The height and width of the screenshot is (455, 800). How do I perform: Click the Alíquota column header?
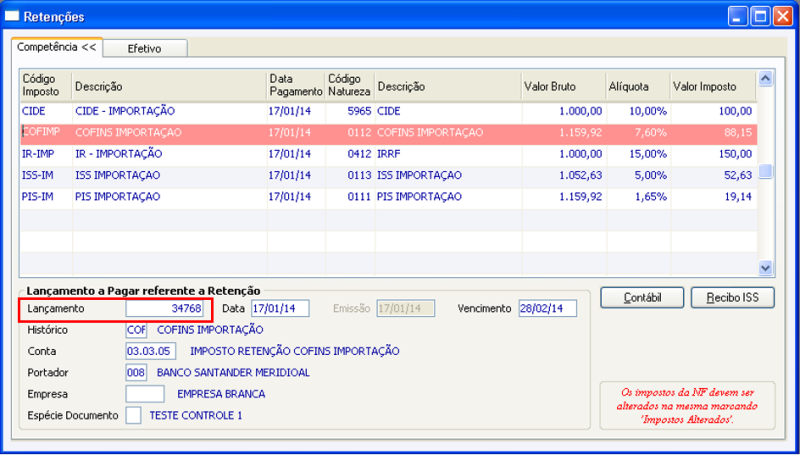click(x=638, y=86)
